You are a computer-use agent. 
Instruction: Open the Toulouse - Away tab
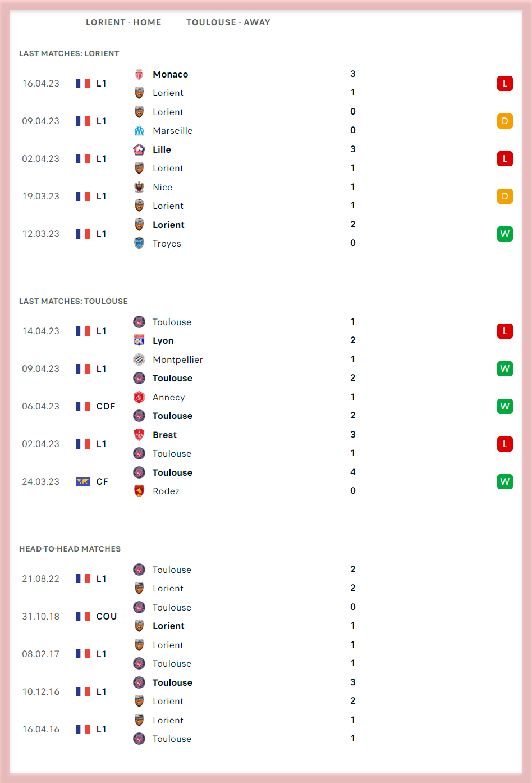[228, 22]
